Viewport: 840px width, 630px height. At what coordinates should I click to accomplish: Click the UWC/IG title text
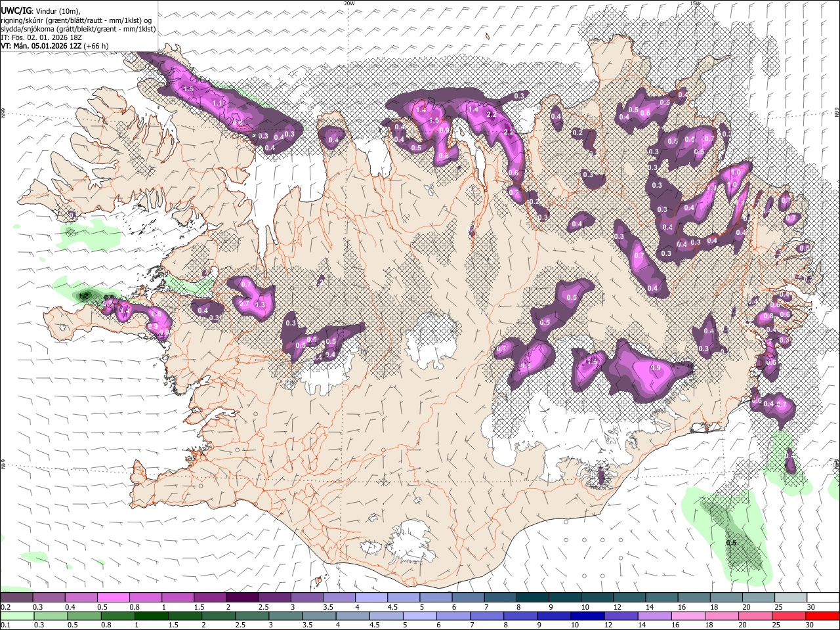[x=16, y=11]
